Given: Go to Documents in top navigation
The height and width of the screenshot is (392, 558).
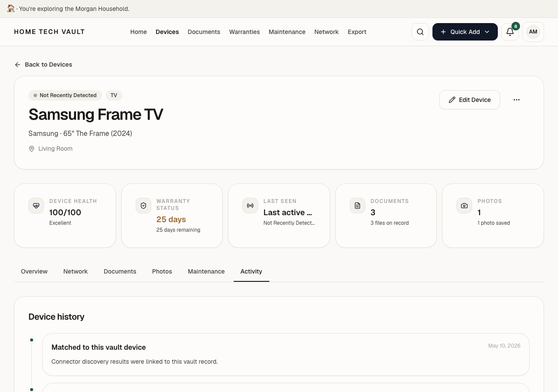Looking at the screenshot, I should coord(204,32).
